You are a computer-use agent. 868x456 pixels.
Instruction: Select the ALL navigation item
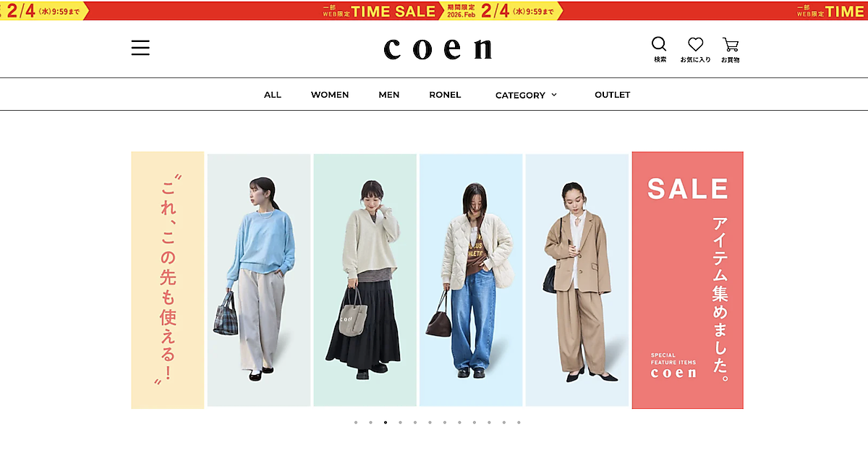[x=273, y=95]
